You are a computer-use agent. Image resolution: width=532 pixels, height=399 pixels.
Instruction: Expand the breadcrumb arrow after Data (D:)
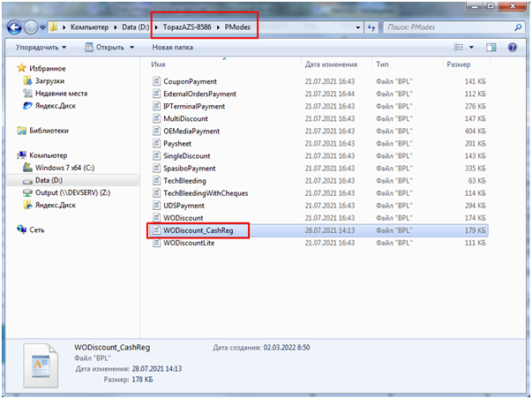(156, 27)
